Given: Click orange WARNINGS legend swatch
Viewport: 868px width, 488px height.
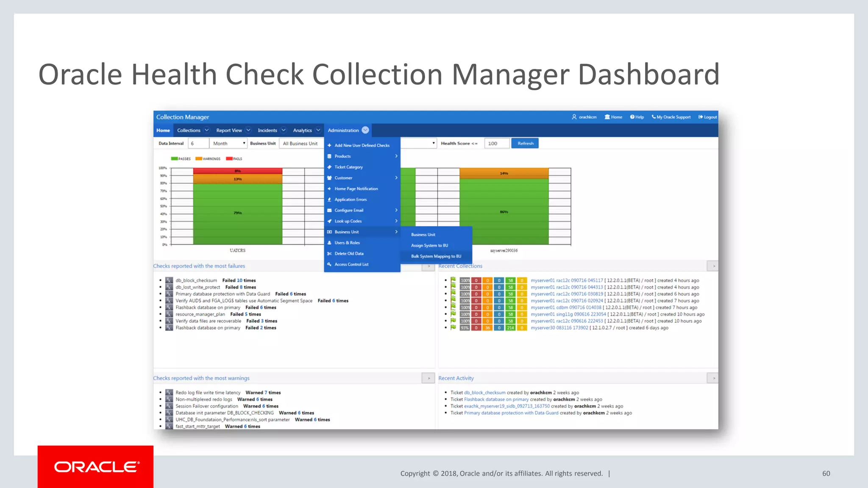Looking at the screenshot, I should click(198, 159).
